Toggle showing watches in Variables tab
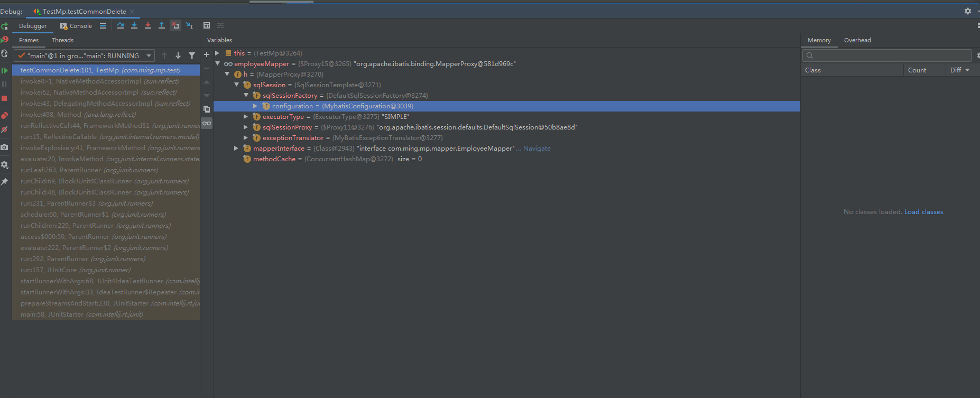Viewport: 980px width, 398px height. pos(207,123)
